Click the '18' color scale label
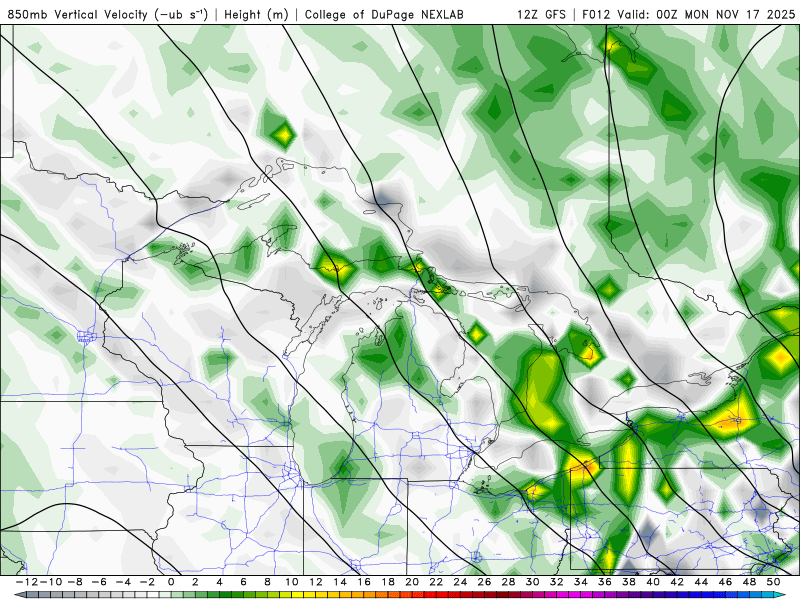800x600 pixels. coord(388,582)
